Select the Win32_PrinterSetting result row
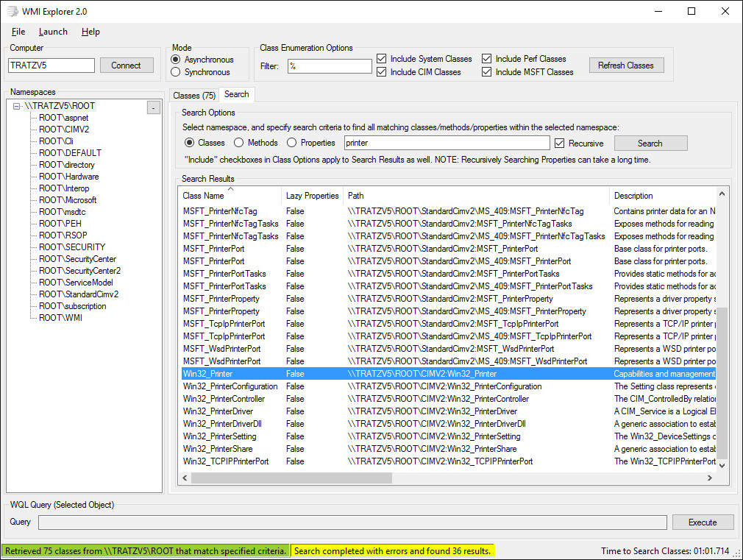Image resolution: width=743 pixels, height=560 pixels. [x=448, y=436]
